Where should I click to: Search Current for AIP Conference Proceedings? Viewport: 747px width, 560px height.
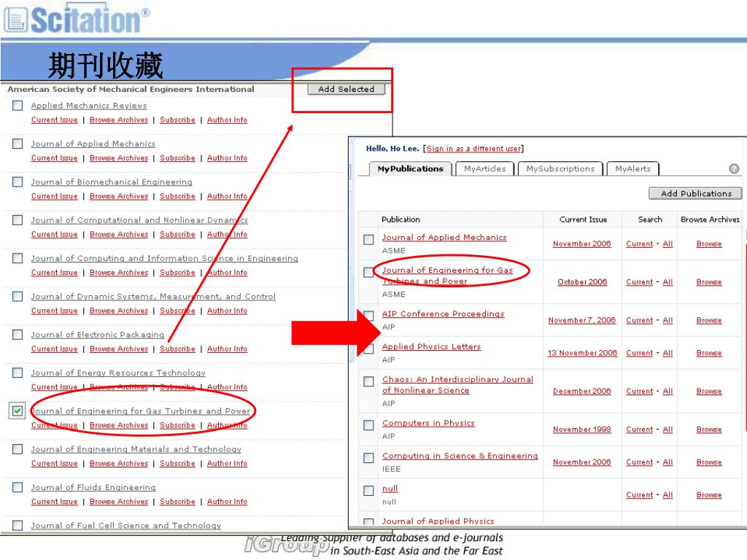tap(639, 321)
